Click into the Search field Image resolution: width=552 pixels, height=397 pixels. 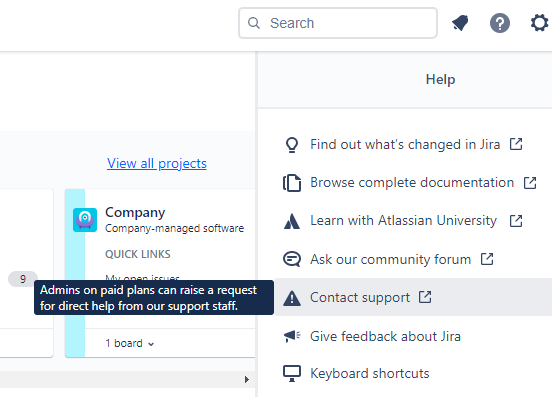(x=338, y=23)
